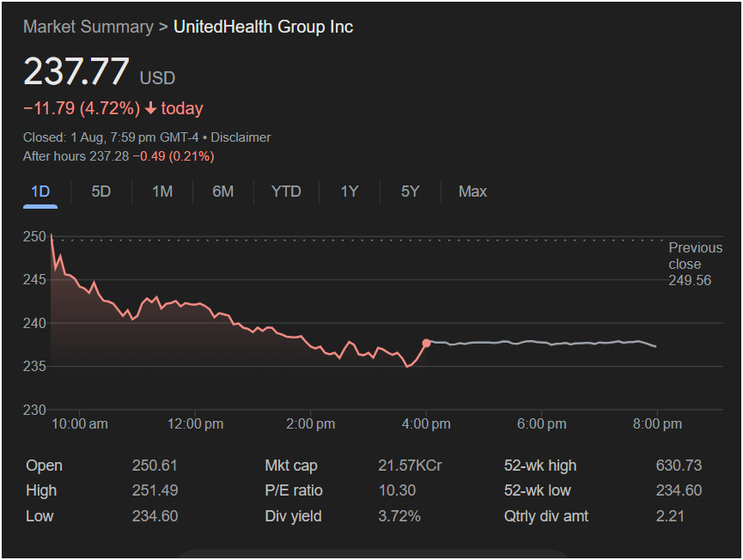This screenshot has width=743, height=560.
Task: Click the 12:00 pm axis label
Action: (x=195, y=424)
